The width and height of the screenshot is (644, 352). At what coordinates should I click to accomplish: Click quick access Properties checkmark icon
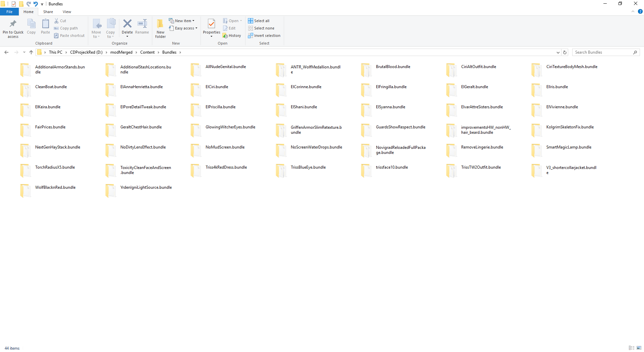coord(14,4)
